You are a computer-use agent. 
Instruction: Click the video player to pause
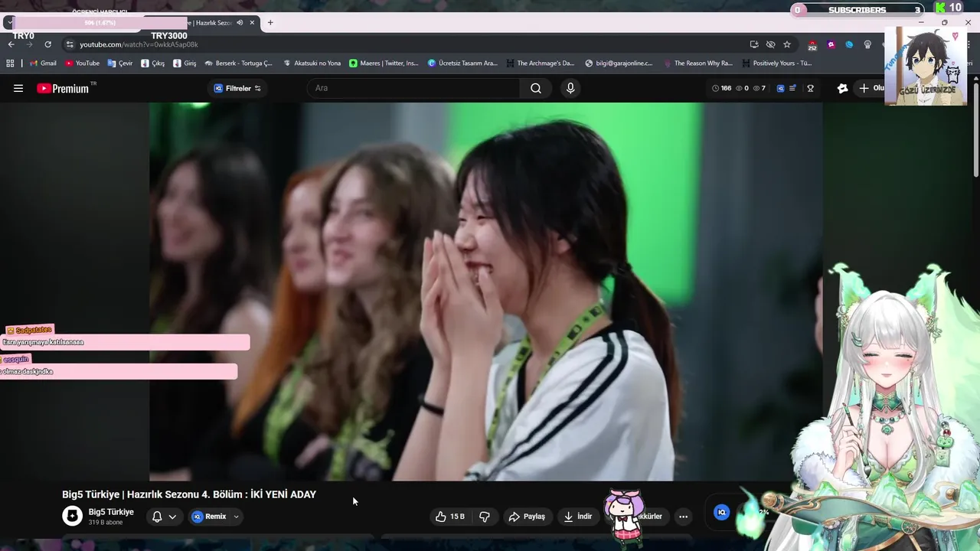click(486, 292)
